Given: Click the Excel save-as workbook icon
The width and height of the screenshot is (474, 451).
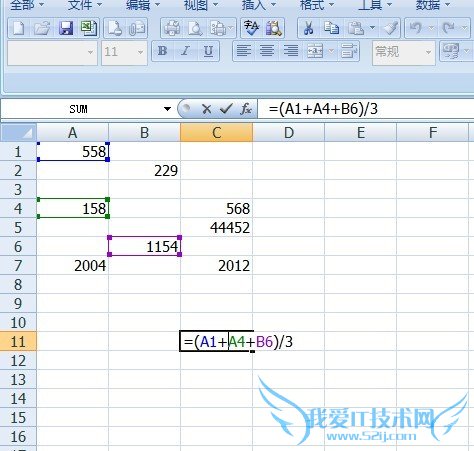Looking at the screenshot, I should point(88,28).
